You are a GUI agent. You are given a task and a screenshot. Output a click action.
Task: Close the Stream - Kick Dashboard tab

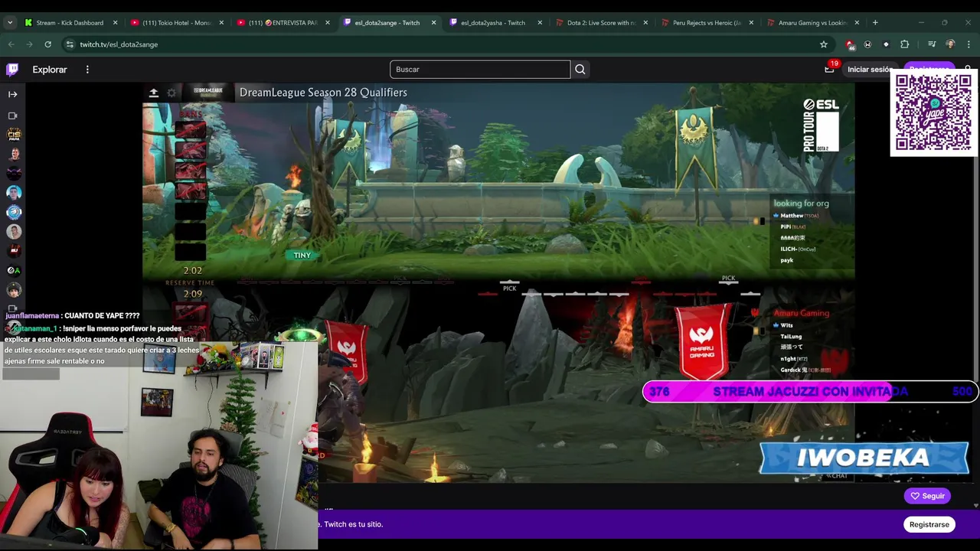116,23
